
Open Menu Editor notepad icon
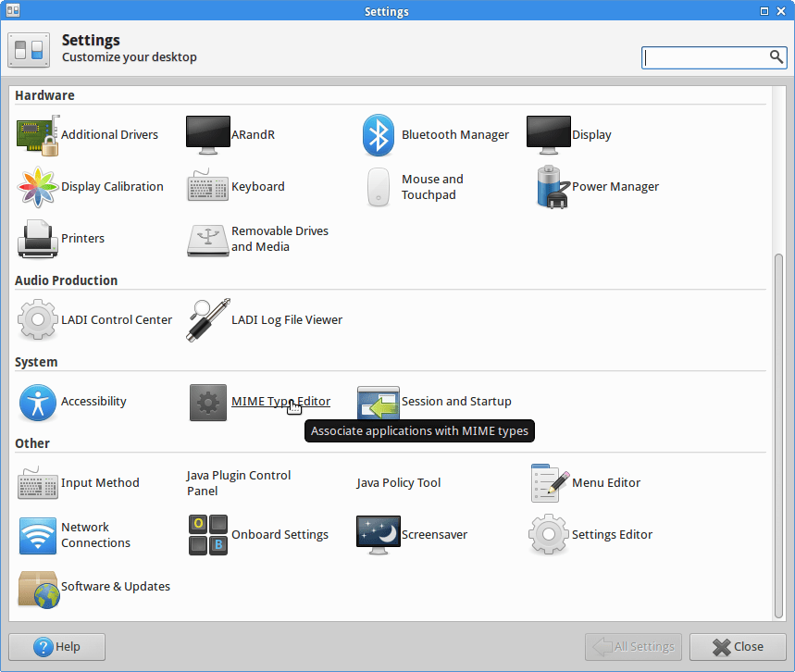(550, 483)
